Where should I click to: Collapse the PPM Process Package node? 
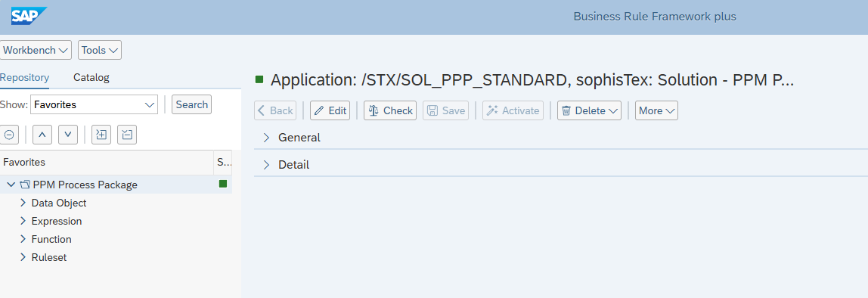(x=11, y=185)
